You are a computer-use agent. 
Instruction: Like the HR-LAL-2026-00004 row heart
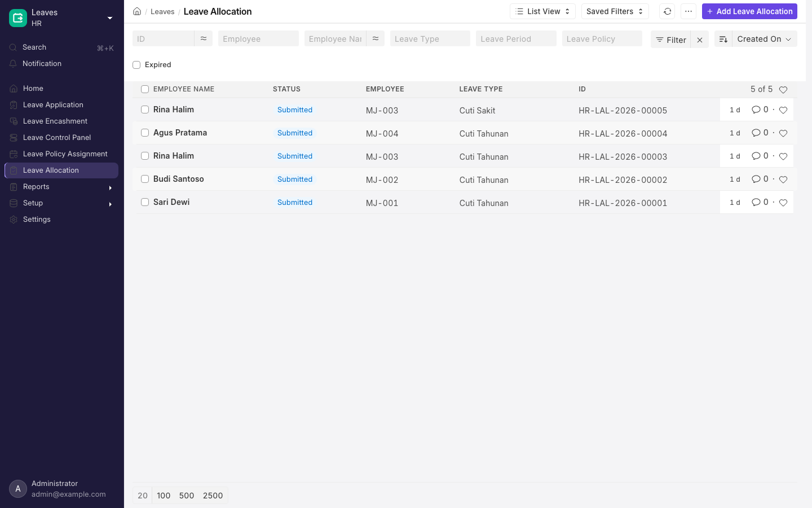[x=783, y=133]
